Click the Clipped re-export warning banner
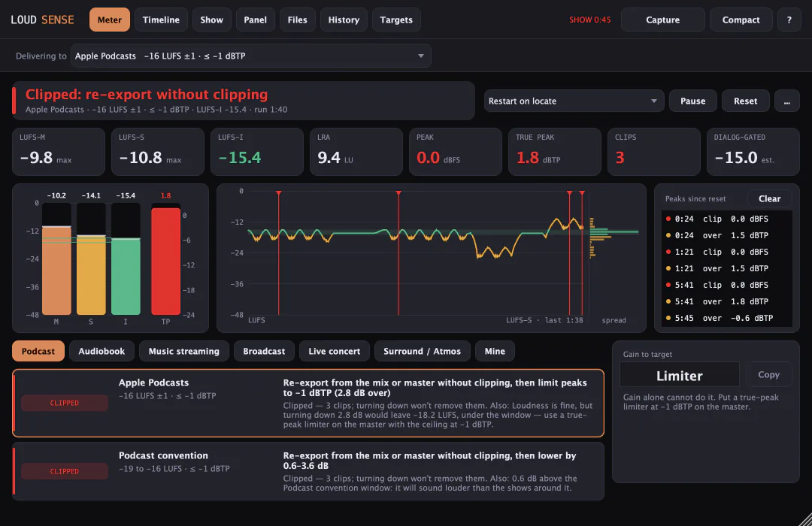This screenshot has height=526, width=812. (244, 101)
